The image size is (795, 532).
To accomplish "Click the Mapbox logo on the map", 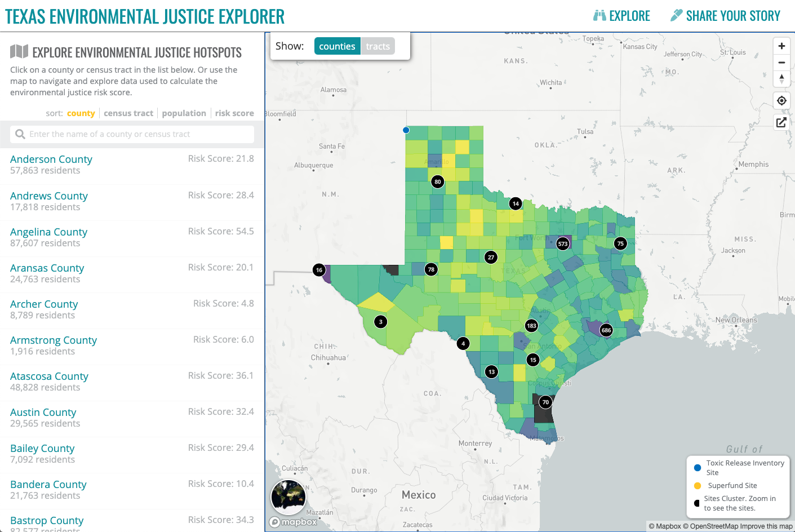I will pos(294,522).
